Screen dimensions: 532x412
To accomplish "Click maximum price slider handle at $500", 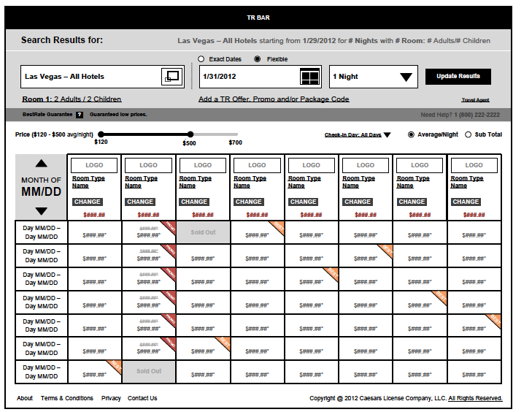I will click(190, 134).
